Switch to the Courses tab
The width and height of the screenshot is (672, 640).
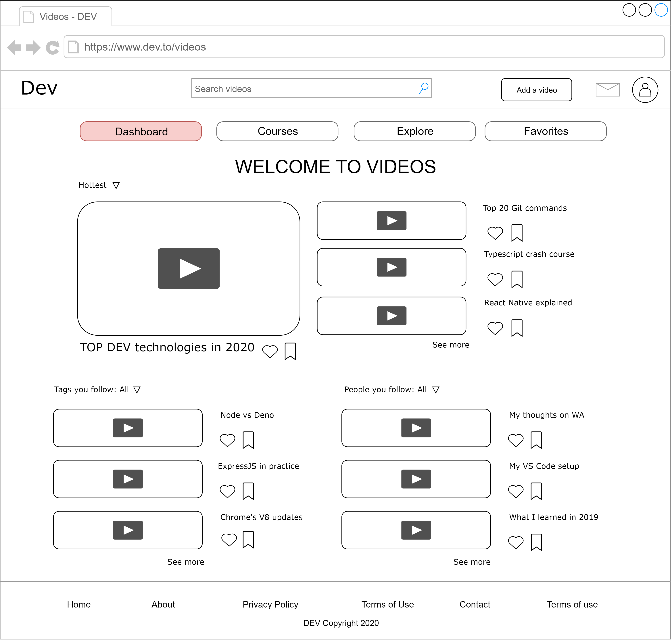pos(277,131)
